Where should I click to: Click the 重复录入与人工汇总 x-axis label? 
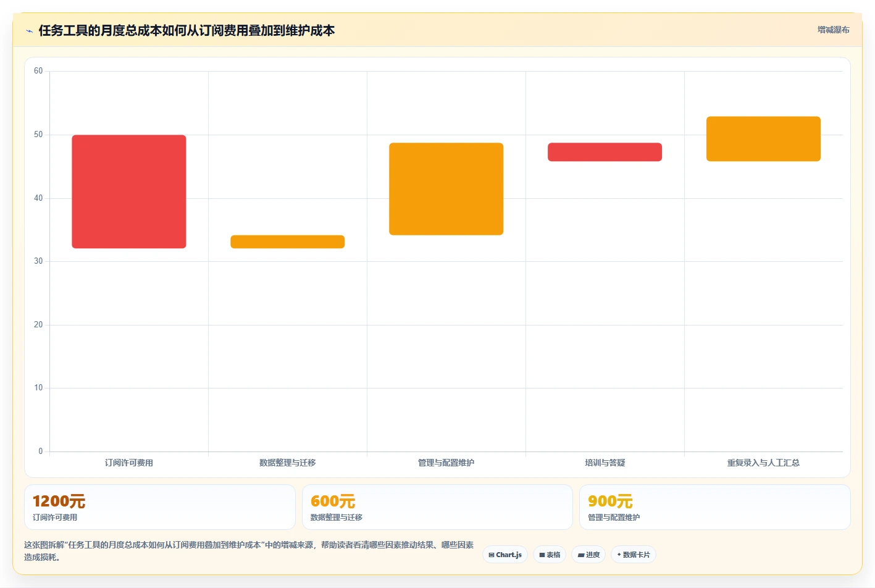click(x=764, y=463)
